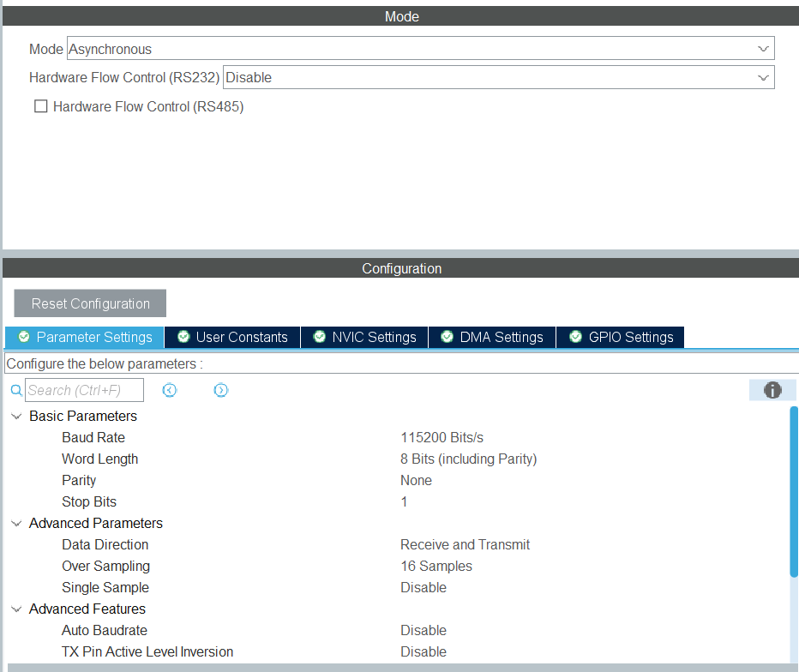This screenshot has height=672, width=799.
Task: Select the Parity parameter row
Action: pyautogui.click(x=79, y=481)
